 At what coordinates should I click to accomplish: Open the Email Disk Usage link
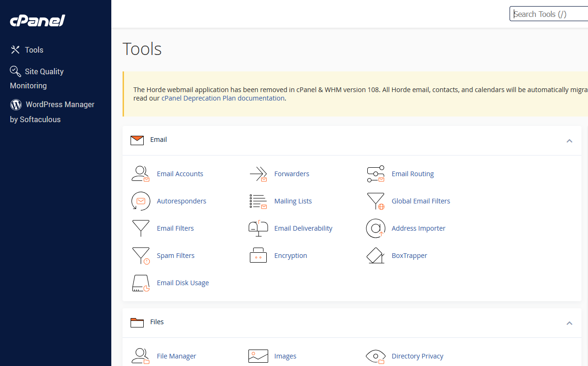183,283
